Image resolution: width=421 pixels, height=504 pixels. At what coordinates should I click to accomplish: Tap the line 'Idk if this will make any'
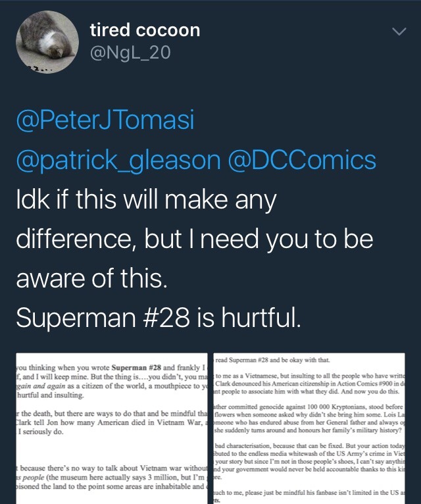145,197
